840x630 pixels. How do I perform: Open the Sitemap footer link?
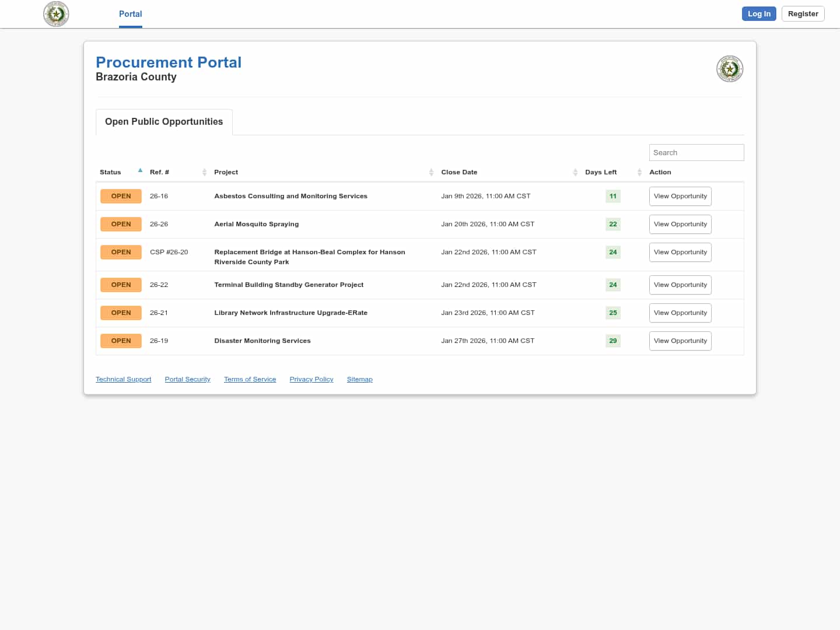[359, 379]
